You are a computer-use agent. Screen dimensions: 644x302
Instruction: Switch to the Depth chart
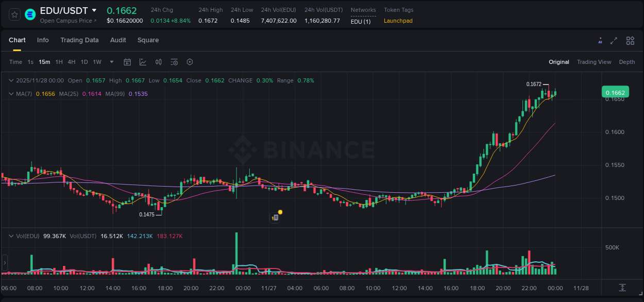627,61
